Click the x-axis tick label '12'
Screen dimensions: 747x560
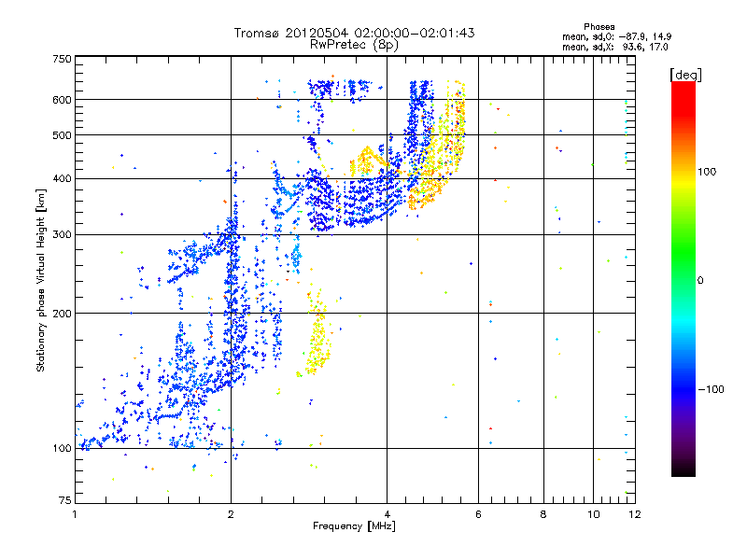[635, 514]
